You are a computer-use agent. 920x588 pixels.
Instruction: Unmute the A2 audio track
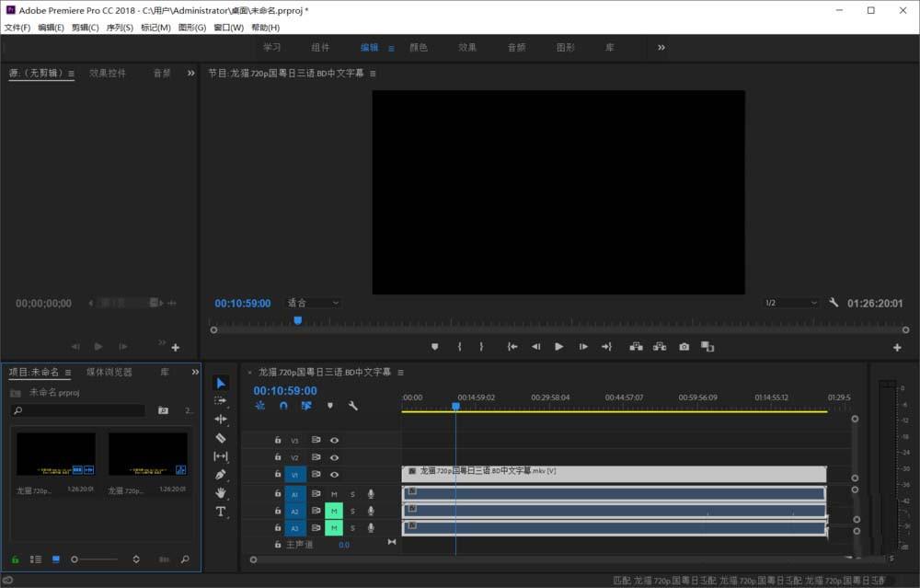click(x=334, y=511)
